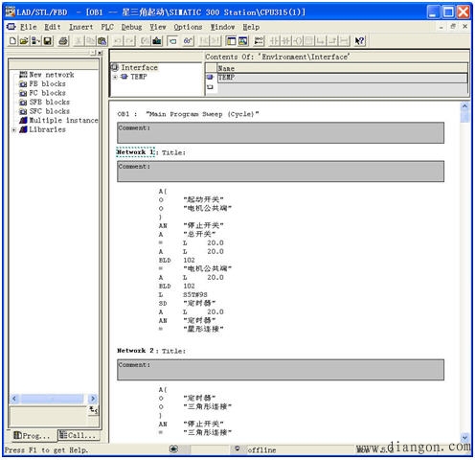Click the Save floppy disk icon
The width and height of the screenshot is (476, 460).
tap(48, 41)
